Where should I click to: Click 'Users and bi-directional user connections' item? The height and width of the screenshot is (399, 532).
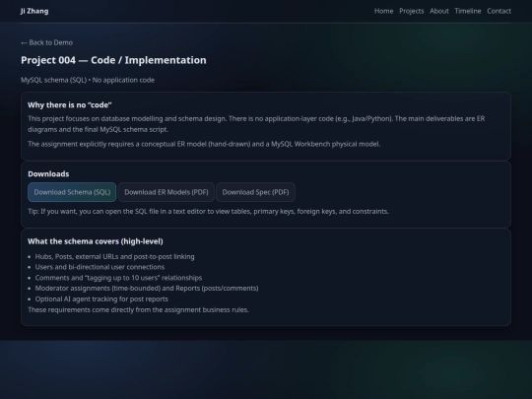[x=100, y=267]
